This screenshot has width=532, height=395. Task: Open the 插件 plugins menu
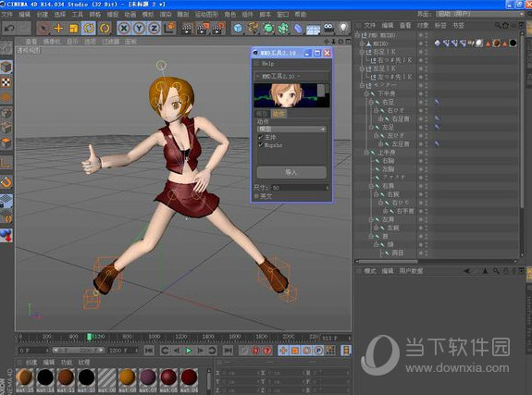click(247, 14)
